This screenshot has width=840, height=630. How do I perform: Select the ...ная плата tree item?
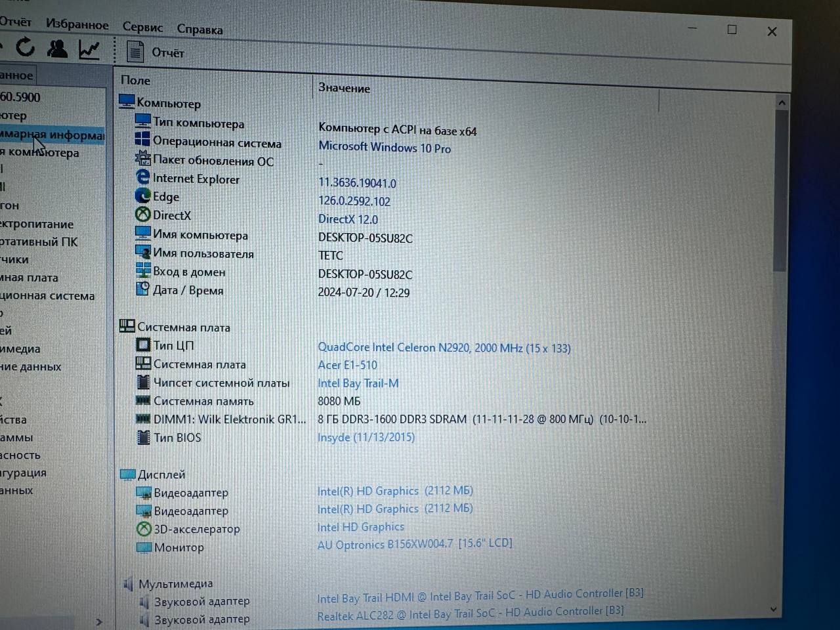[29, 278]
